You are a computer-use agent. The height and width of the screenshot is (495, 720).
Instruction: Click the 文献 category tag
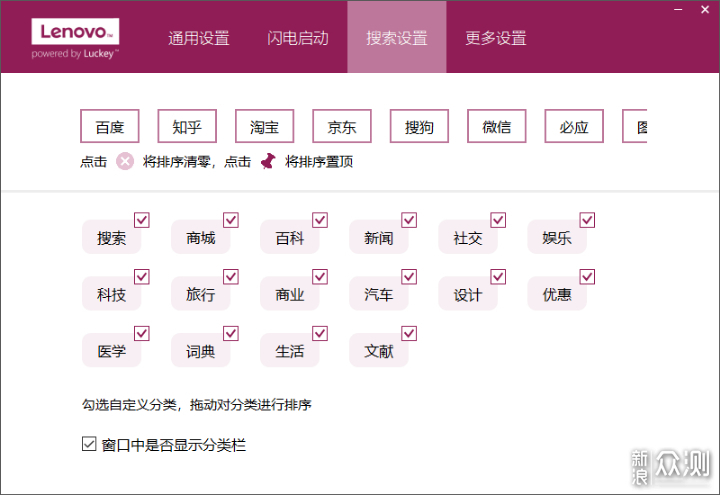379,351
